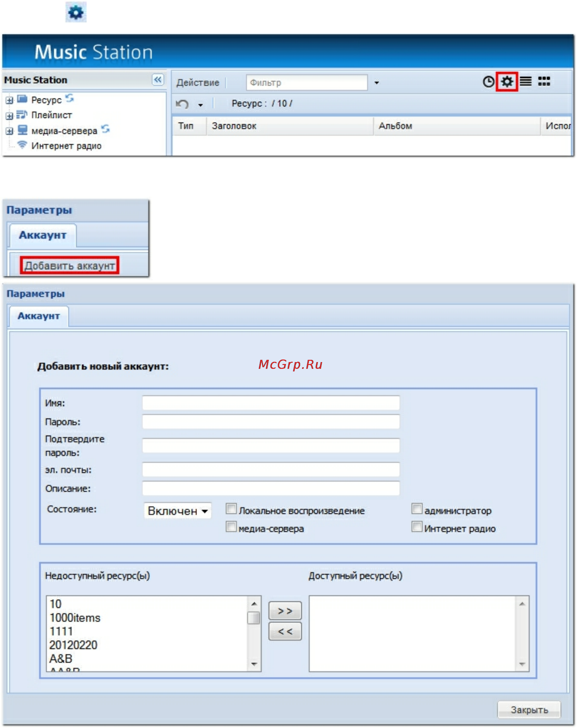Switch to list view icon
The image size is (577, 728).
525,81
